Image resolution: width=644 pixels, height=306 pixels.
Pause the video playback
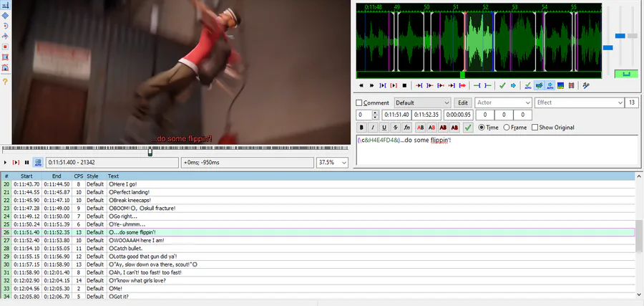click(x=26, y=163)
